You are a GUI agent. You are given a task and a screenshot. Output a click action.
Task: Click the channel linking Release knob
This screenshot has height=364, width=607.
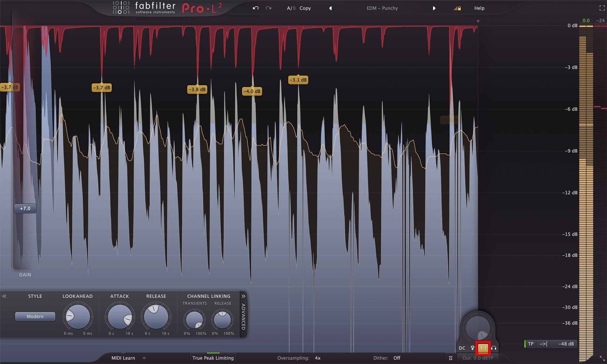click(x=223, y=320)
